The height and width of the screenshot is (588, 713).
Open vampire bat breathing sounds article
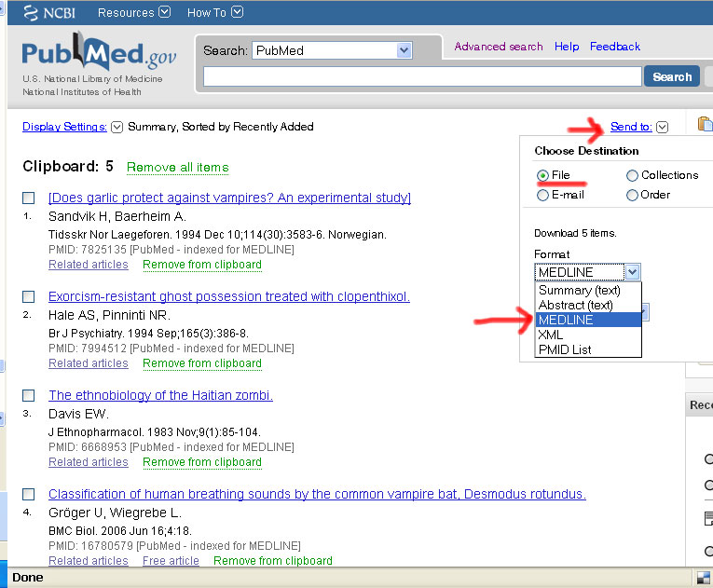coord(317,494)
